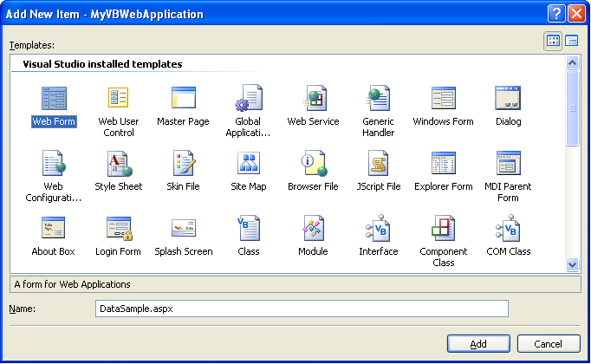This screenshot has width=591, height=364.
Task: Select the Component Class template
Action: (x=443, y=229)
